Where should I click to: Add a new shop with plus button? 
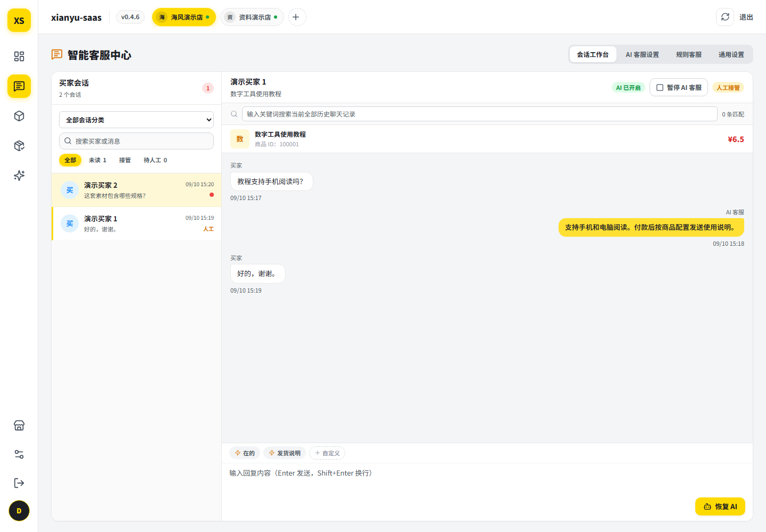[x=297, y=17]
